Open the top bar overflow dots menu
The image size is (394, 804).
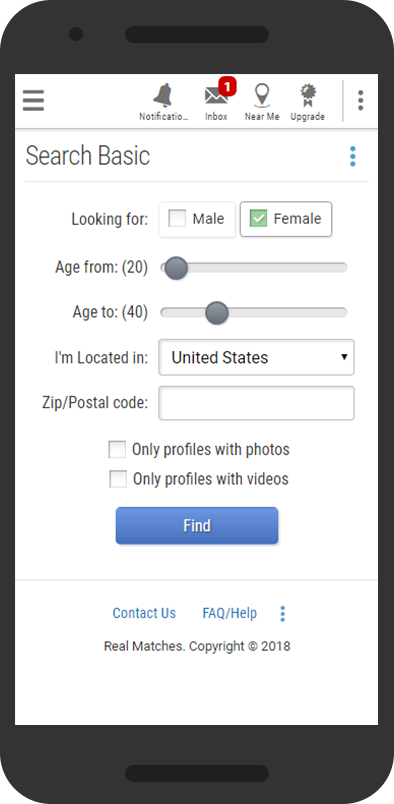(361, 100)
